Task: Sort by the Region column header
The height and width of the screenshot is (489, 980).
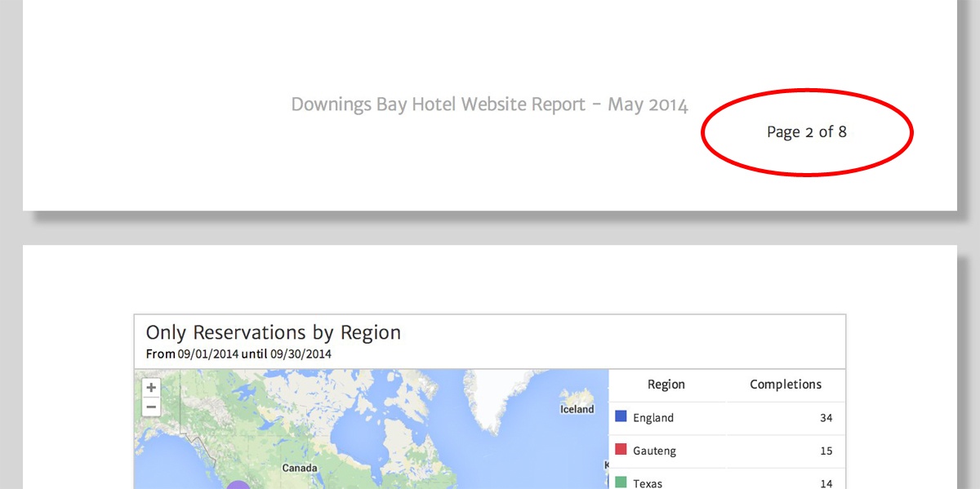Action: pos(666,385)
